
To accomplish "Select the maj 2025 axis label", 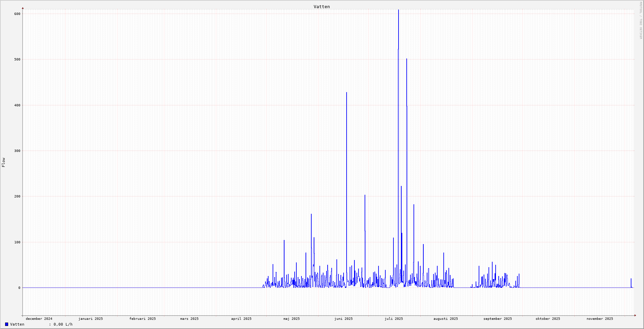I will (x=292, y=319).
